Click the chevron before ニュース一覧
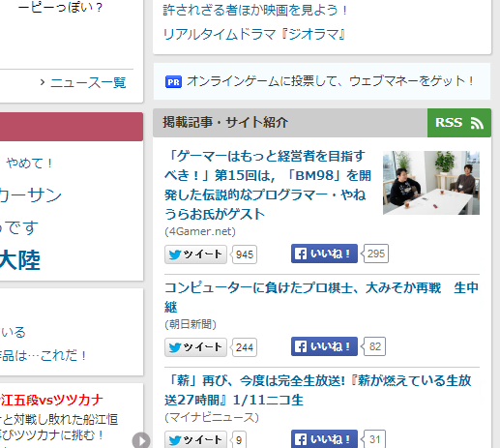This screenshot has height=448, width=500. pos(43,82)
